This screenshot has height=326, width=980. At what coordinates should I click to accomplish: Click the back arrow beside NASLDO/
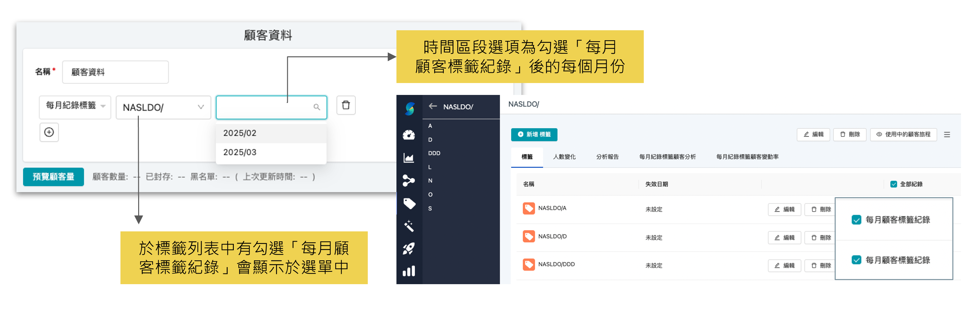433,107
